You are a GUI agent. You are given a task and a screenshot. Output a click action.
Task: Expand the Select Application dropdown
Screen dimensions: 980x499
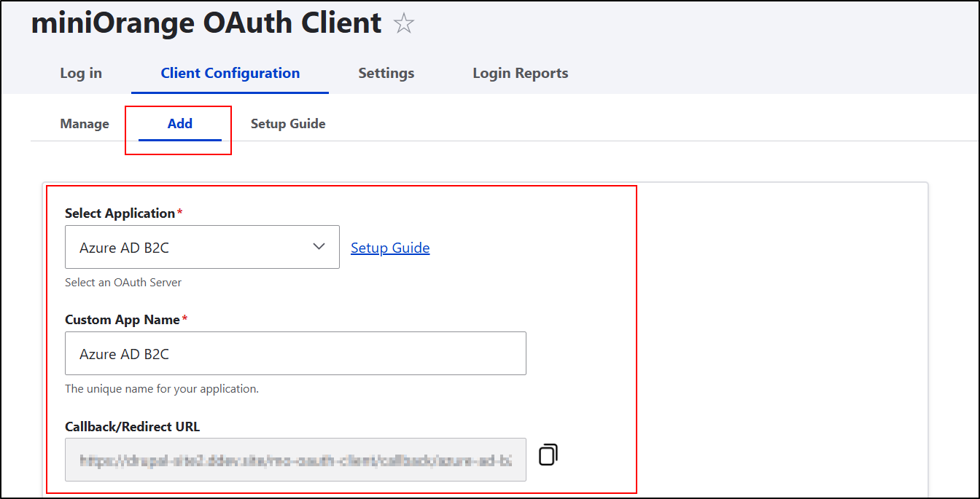pyautogui.click(x=202, y=247)
